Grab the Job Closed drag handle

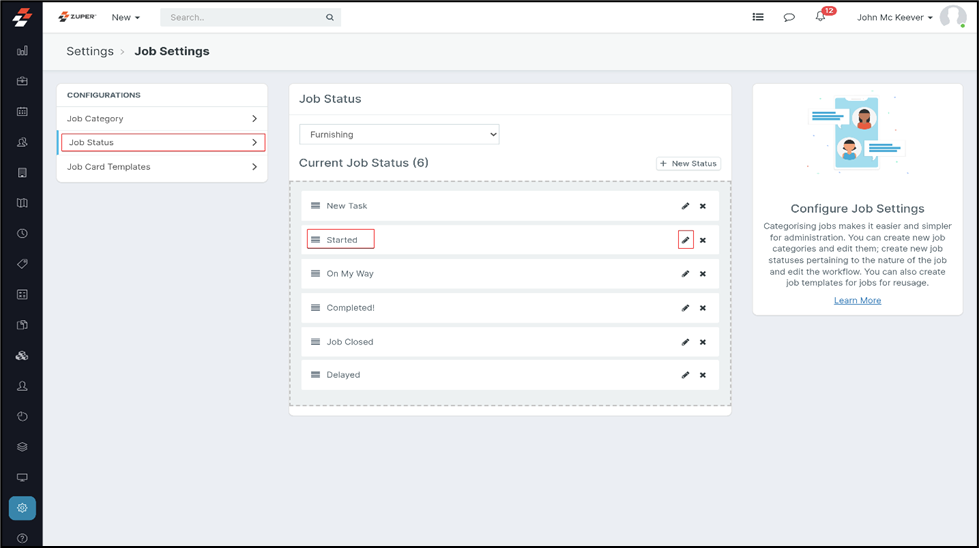pos(315,342)
